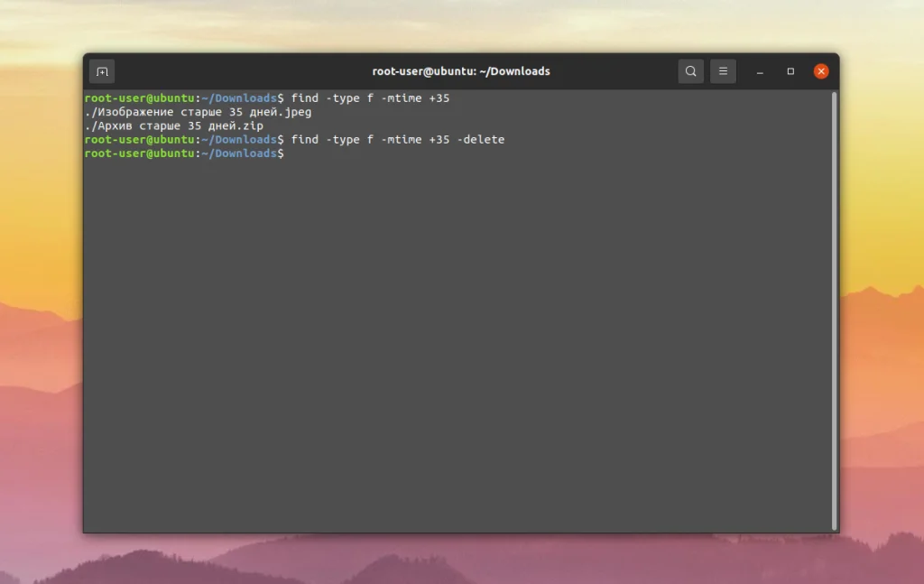The height and width of the screenshot is (584, 924).
Task: Click the first find -type f -mtime command
Action: [x=370, y=97]
